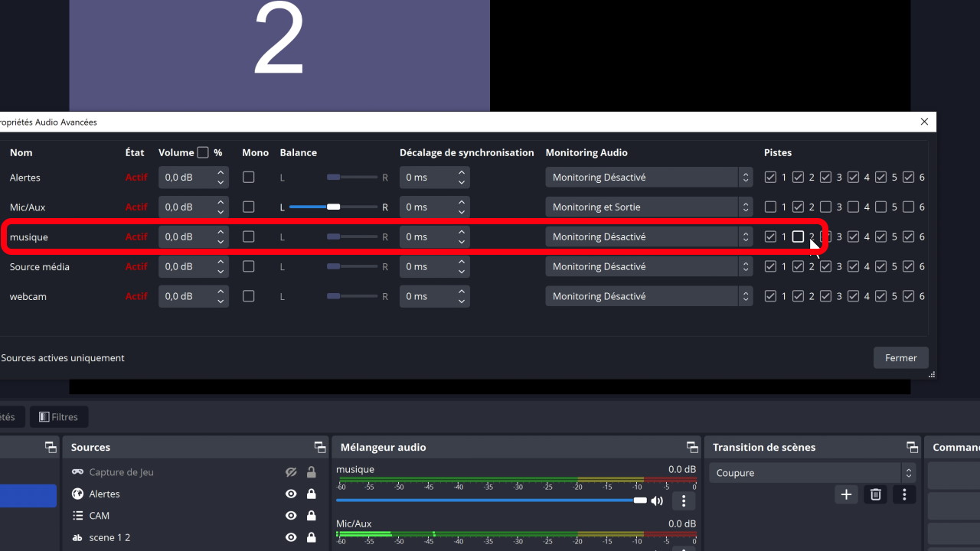The height and width of the screenshot is (551, 980).
Task: Enable track 2 for musique
Action: (798, 236)
